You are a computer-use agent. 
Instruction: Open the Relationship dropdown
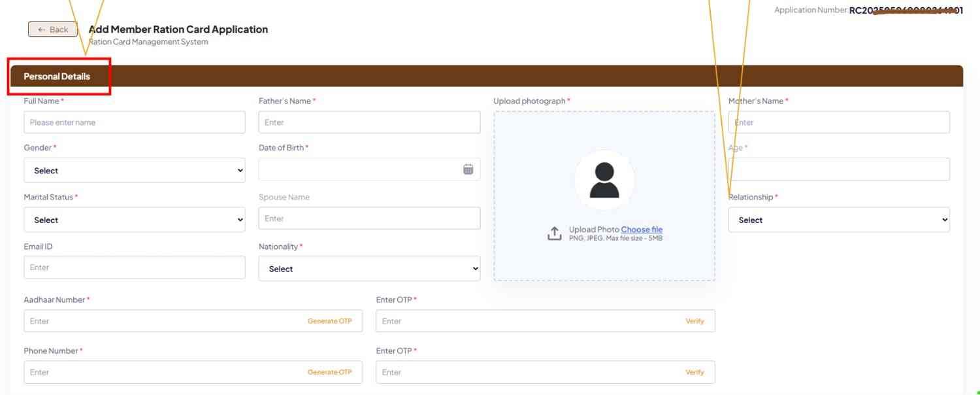click(x=839, y=220)
